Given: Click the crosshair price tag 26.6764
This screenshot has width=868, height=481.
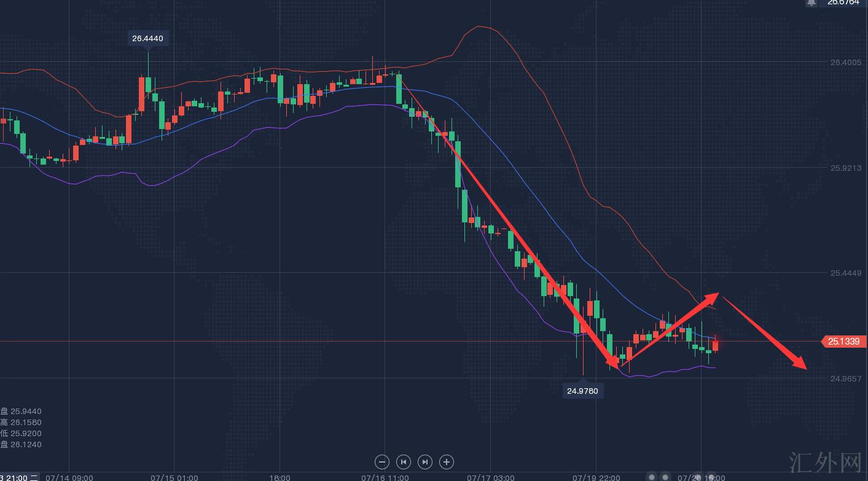Looking at the screenshot, I should 843,2.
